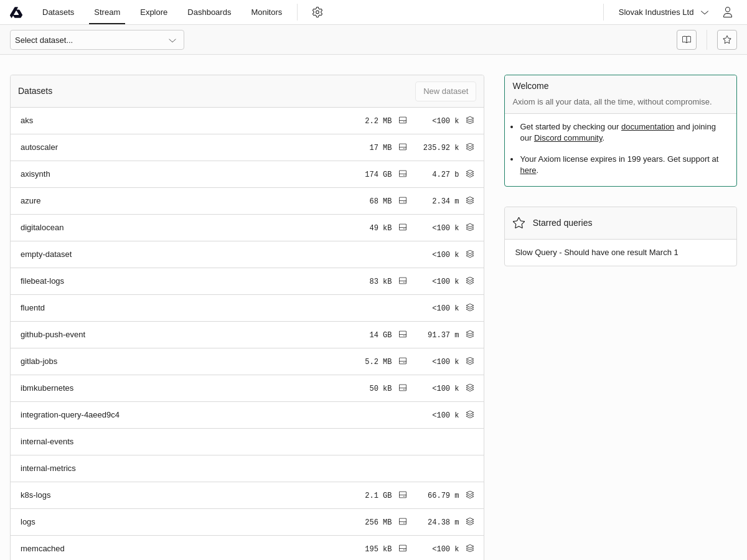Open settings via the gear icon
Viewport: 747px width, 560px height.
coord(317,12)
